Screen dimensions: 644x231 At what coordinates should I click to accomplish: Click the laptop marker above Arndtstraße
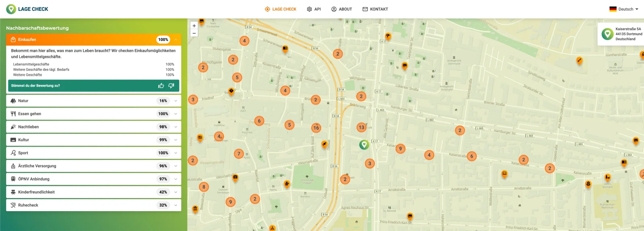(x=504, y=174)
